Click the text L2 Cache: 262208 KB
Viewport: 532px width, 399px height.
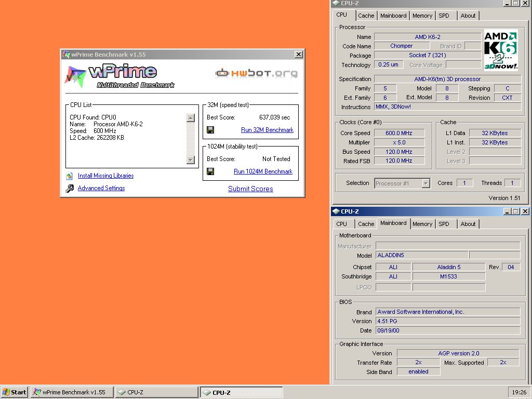click(97, 138)
